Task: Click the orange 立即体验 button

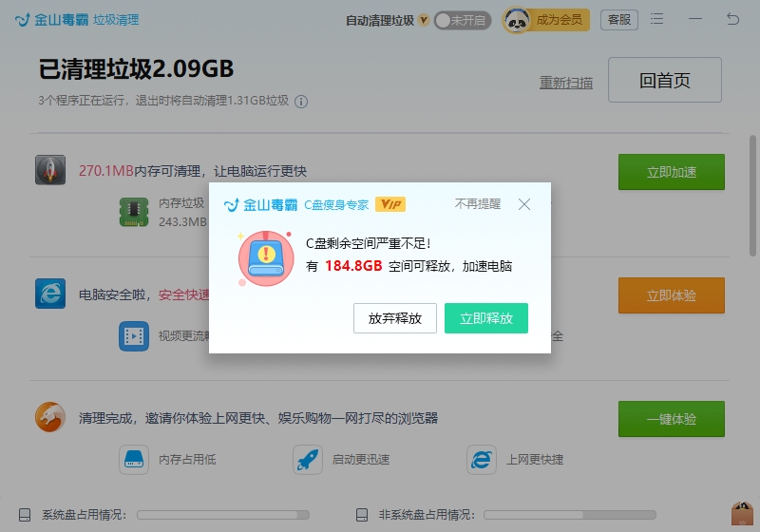Action: point(672,295)
